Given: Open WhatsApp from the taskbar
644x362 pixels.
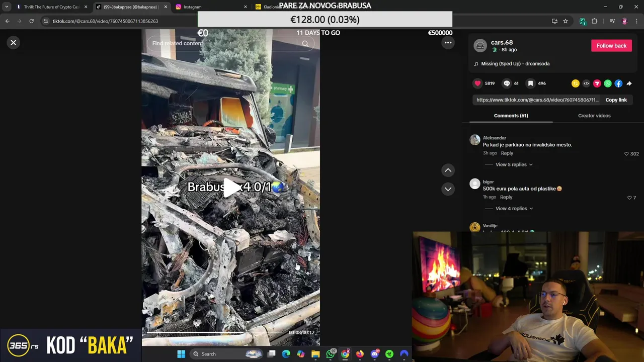Looking at the screenshot, I should (331, 354).
